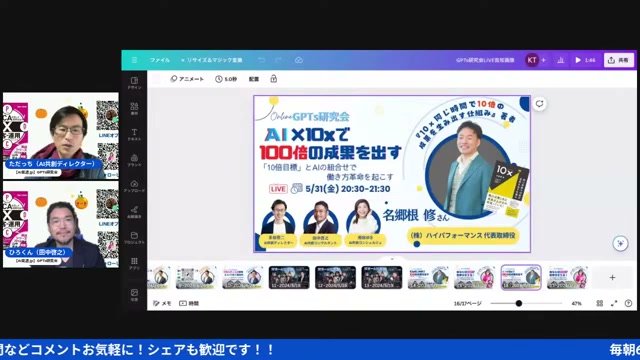Check cloud save status icon
The width and height of the screenshot is (640, 360).
click(299, 60)
